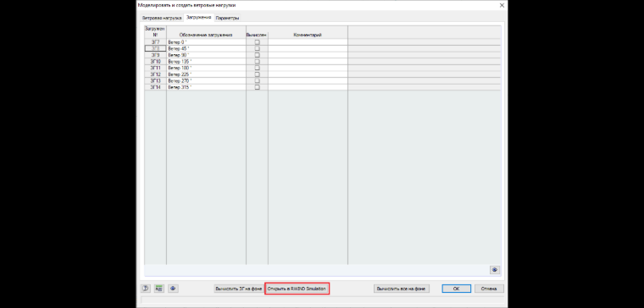Image resolution: width=644 pixels, height=308 pixels.
Task: Select row header ЗГ11
Action: point(155,68)
